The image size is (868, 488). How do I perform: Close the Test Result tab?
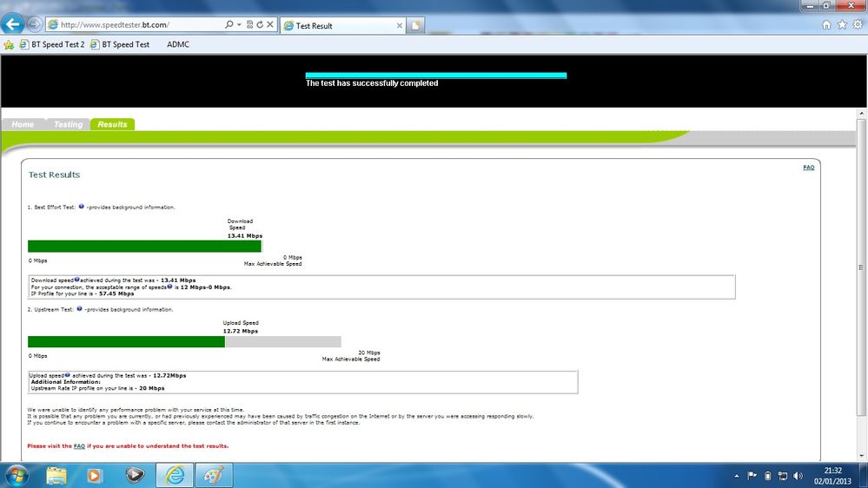[x=399, y=25]
